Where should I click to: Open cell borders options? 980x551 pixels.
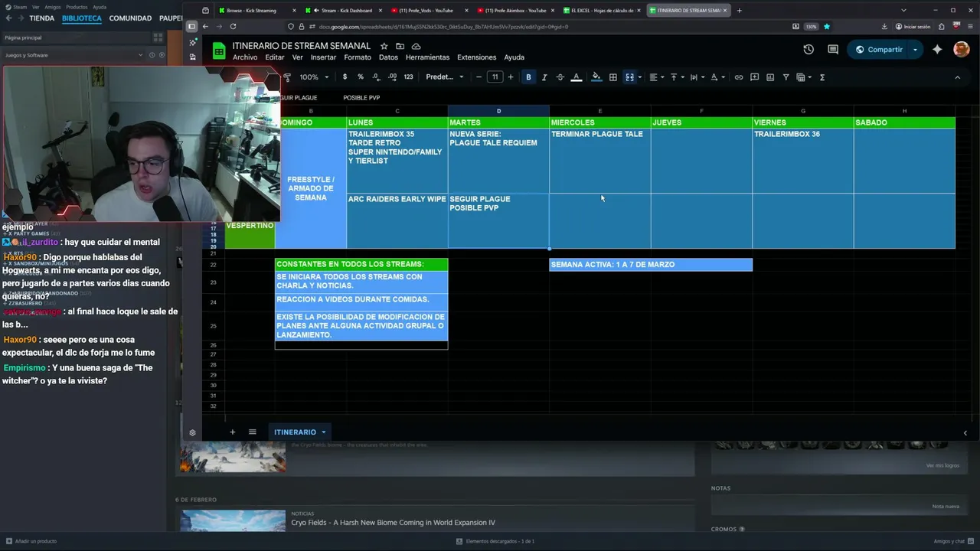point(612,77)
